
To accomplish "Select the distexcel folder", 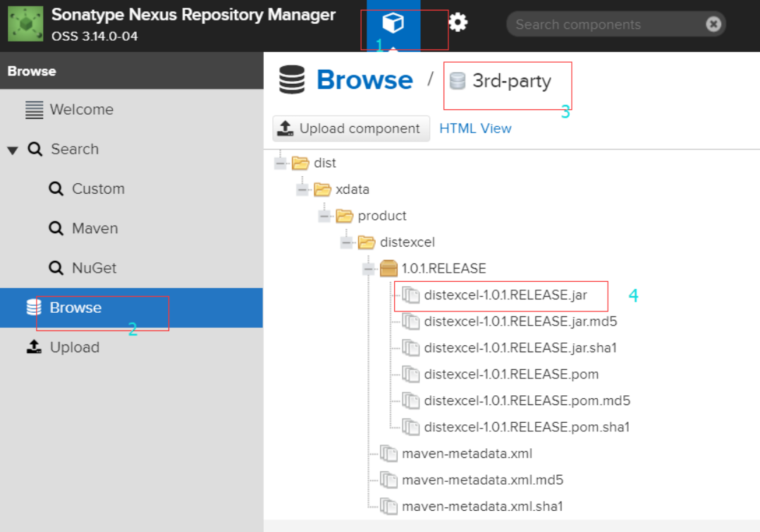I will pyautogui.click(x=407, y=242).
